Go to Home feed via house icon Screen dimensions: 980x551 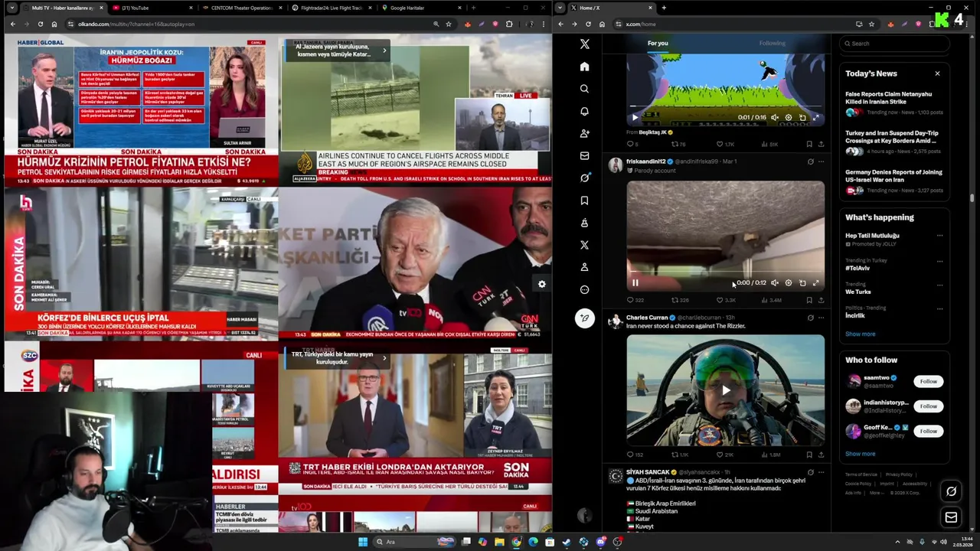(x=584, y=67)
